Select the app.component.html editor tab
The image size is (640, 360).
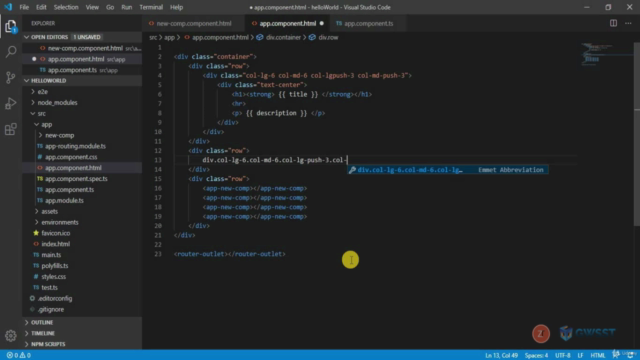pyautogui.click(x=288, y=23)
